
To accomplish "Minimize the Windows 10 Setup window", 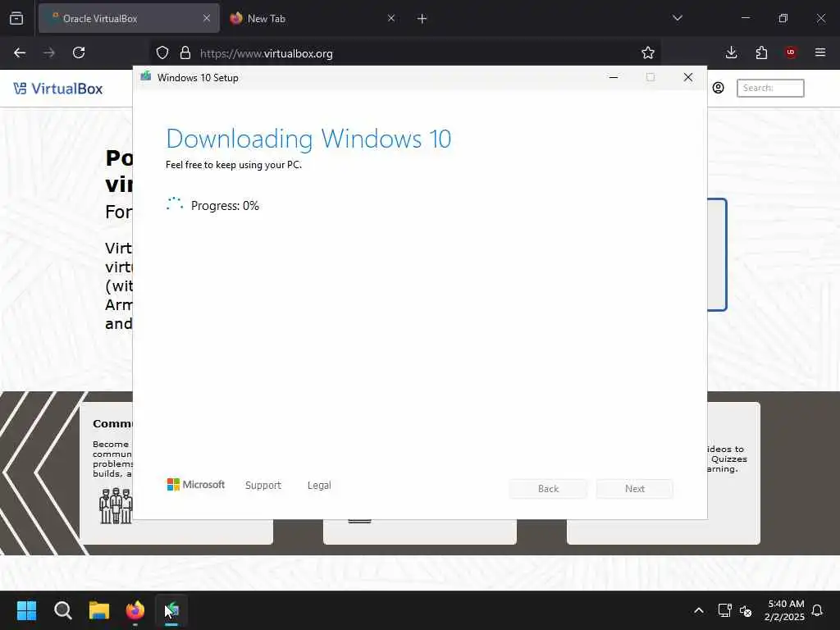I will point(614,78).
